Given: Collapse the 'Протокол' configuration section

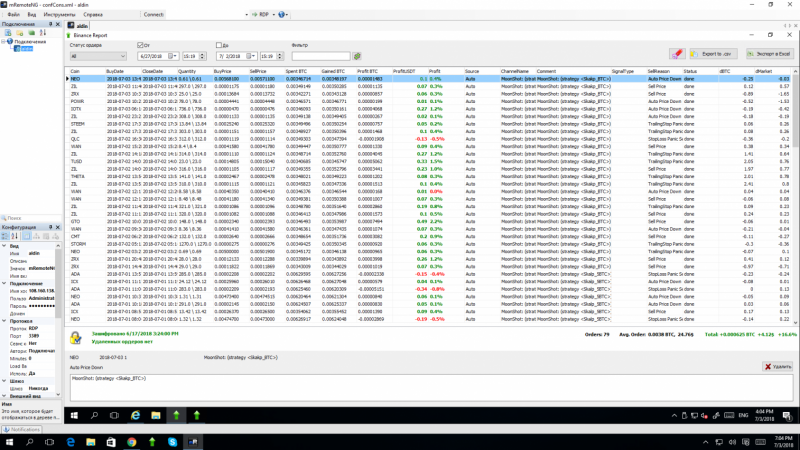Looking at the screenshot, I should (4, 321).
